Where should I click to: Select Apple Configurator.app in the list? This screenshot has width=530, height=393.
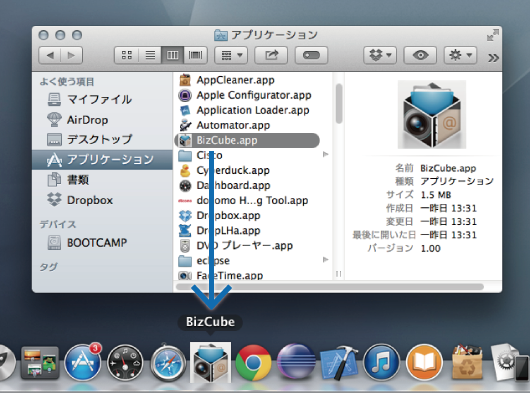(x=248, y=95)
